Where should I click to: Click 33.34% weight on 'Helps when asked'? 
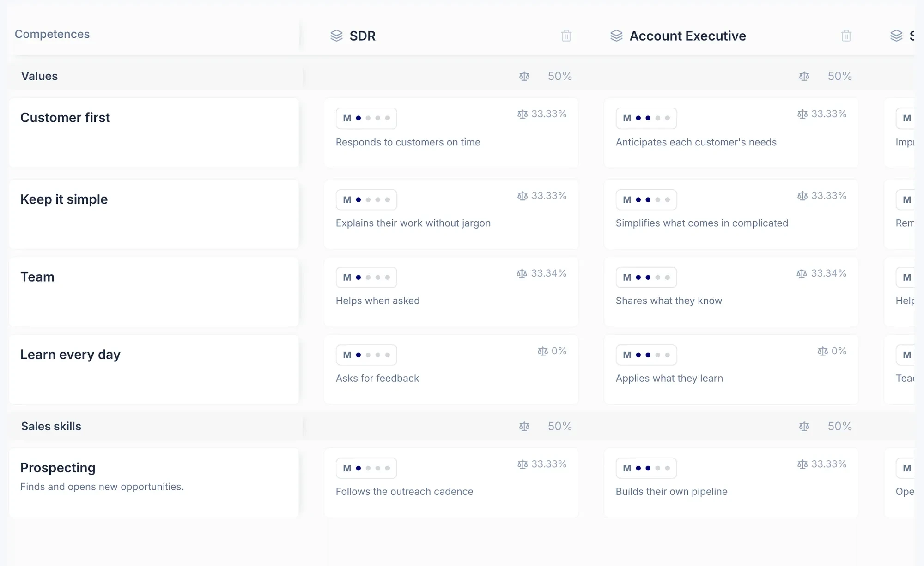tap(548, 273)
